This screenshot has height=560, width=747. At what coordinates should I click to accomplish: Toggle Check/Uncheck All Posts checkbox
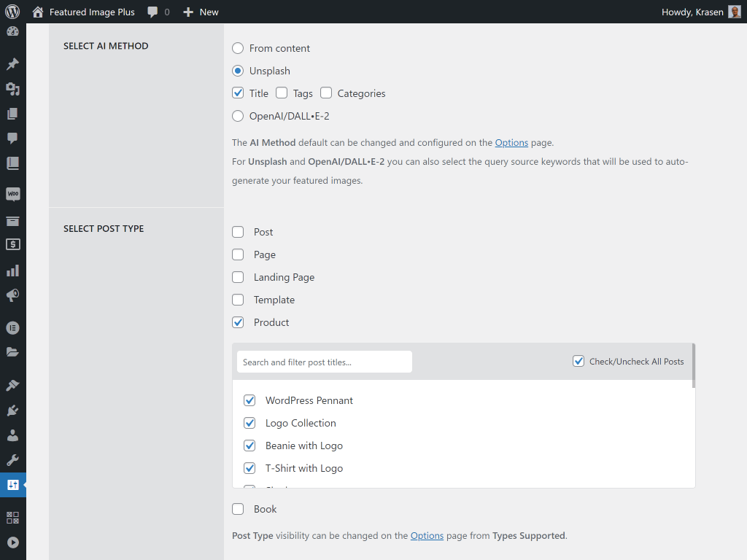pos(578,361)
